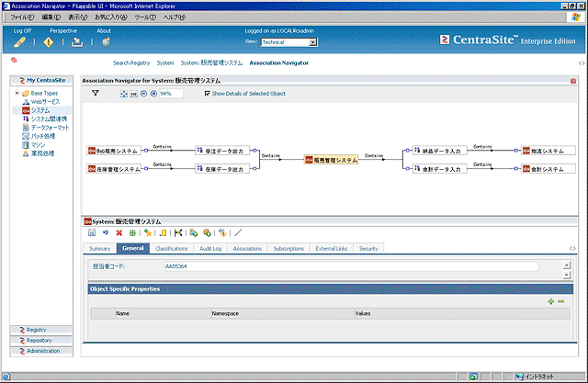This screenshot has width=588, height=383.
Task: Click the save icon in details toolbar
Action: pyautogui.click(x=92, y=233)
